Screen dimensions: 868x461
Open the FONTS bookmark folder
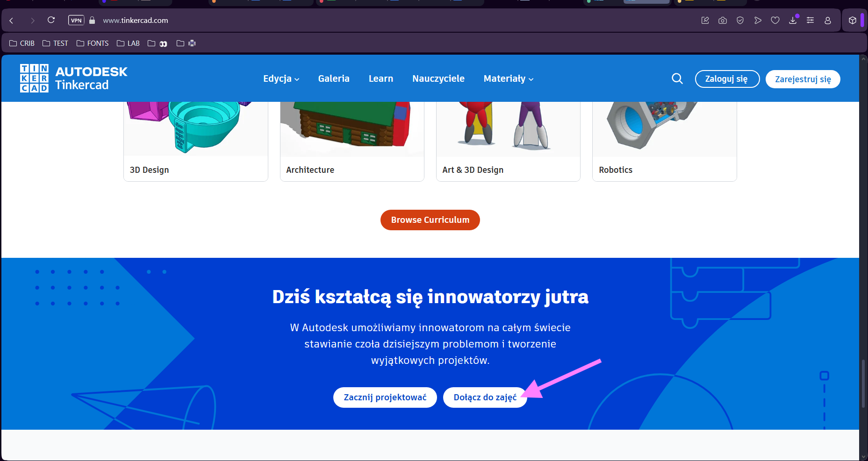[92, 43]
